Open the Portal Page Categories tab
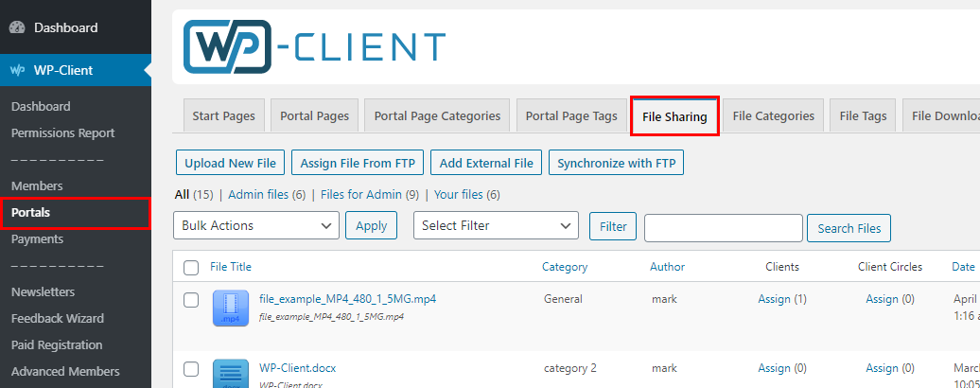The height and width of the screenshot is (388, 980). pos(437,115)
